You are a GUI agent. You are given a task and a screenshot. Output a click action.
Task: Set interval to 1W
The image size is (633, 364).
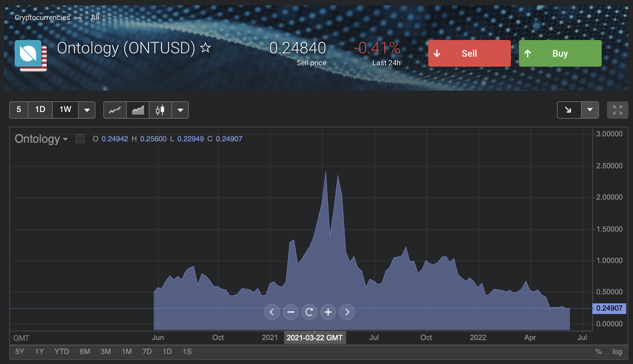coord(65,110)
